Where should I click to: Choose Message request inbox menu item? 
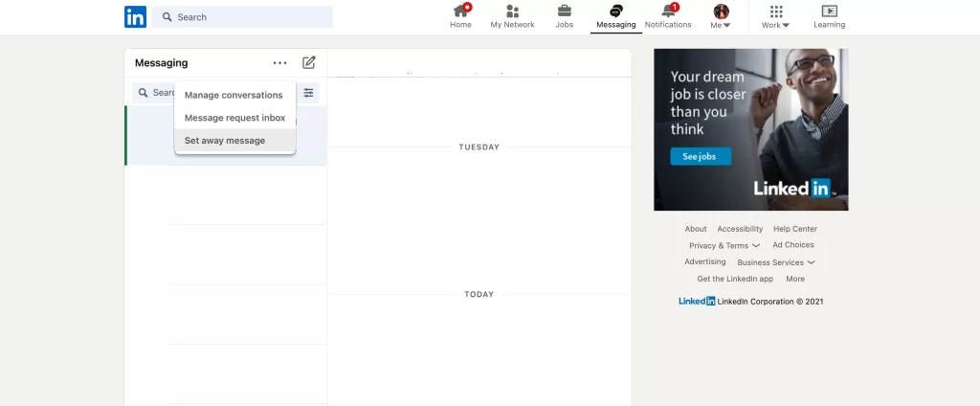(234, 118)
